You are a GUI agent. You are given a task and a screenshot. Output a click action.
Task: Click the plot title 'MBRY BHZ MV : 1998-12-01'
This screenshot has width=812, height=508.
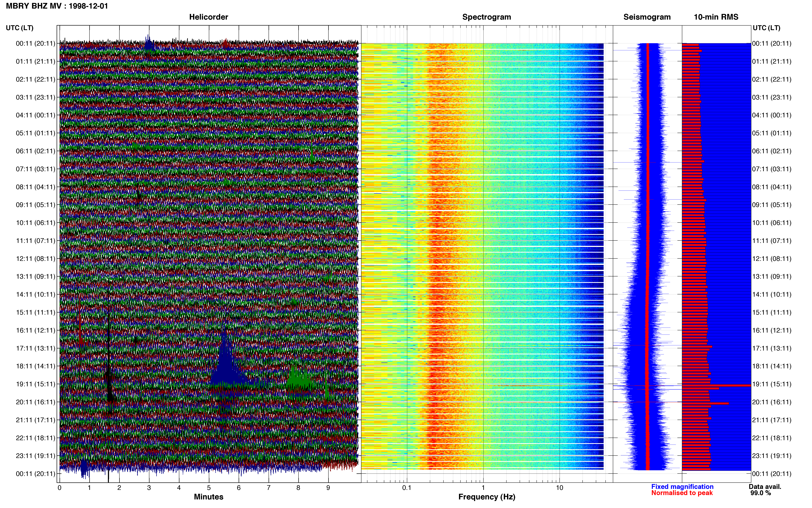(57, 6)
